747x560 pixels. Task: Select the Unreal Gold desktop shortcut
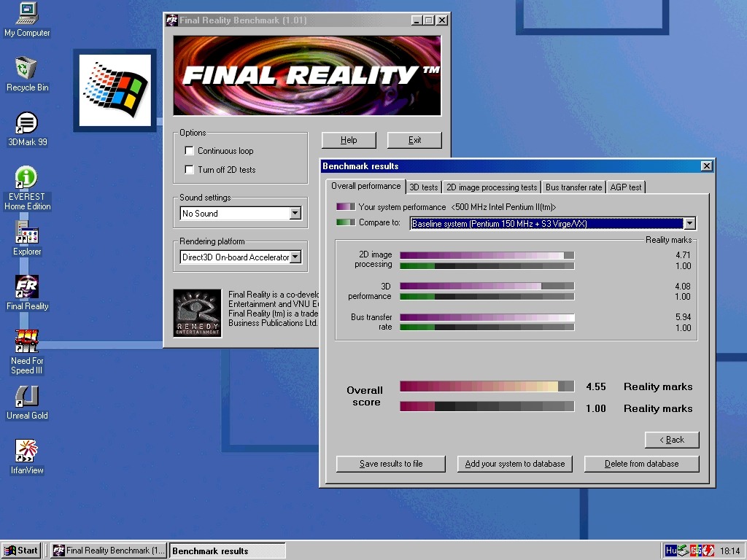click(27, 402)
